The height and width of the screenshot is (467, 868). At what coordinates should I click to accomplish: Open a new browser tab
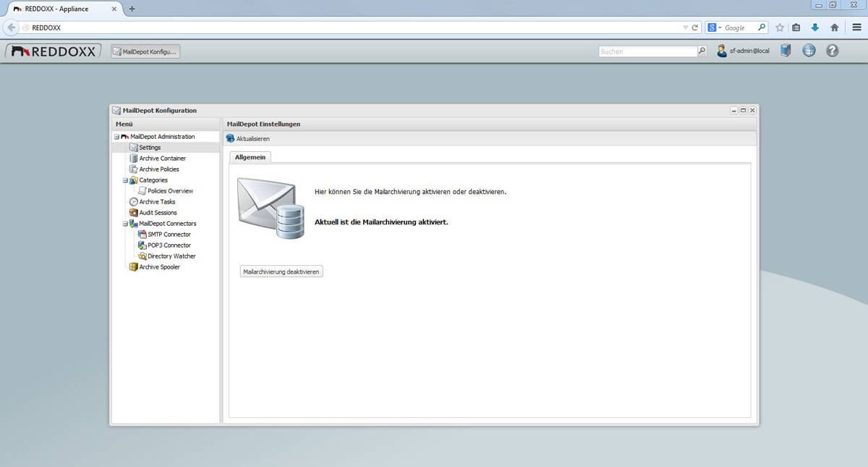click(132, 9)
